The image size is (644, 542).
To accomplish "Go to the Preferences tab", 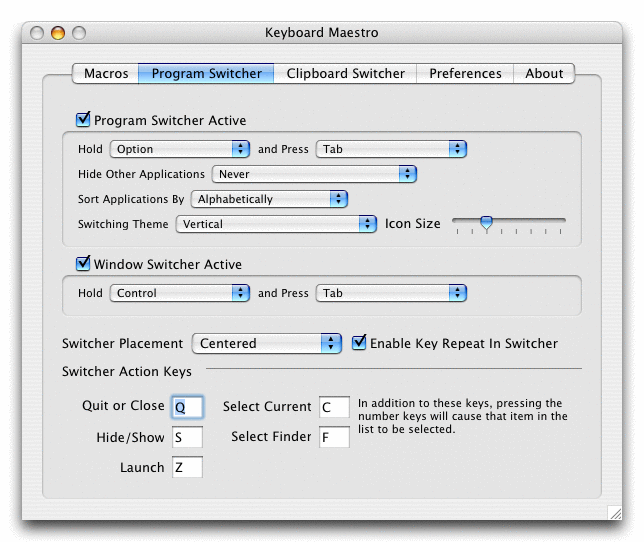I will point(465,73).
